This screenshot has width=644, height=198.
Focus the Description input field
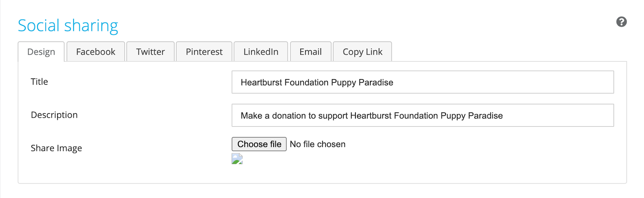tap(423, 116)
